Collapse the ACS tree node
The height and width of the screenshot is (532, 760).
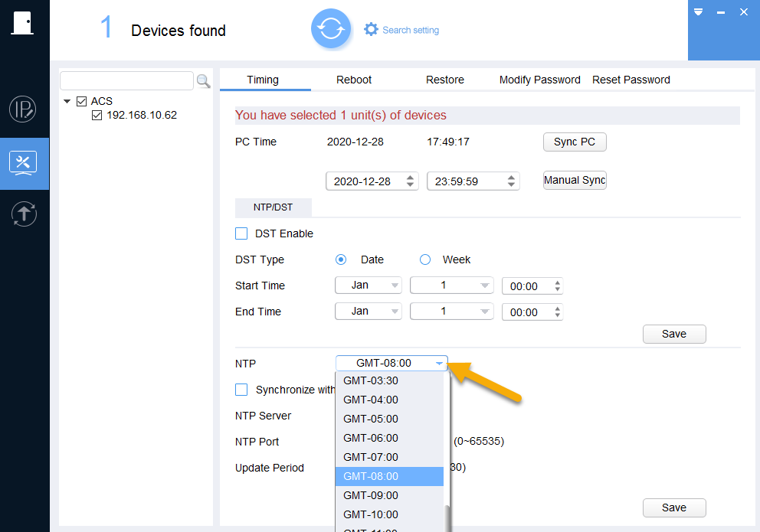click(x=67, y=101)
